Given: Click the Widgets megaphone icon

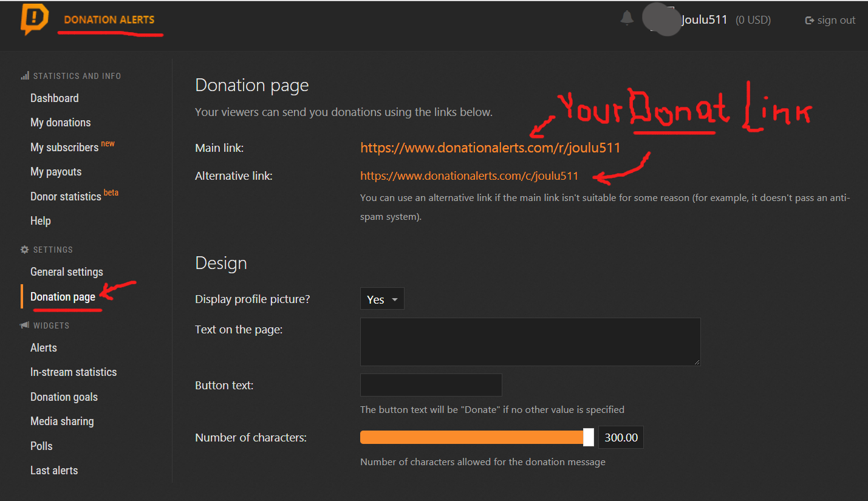Looking at the screenshot, I should 25,325.
